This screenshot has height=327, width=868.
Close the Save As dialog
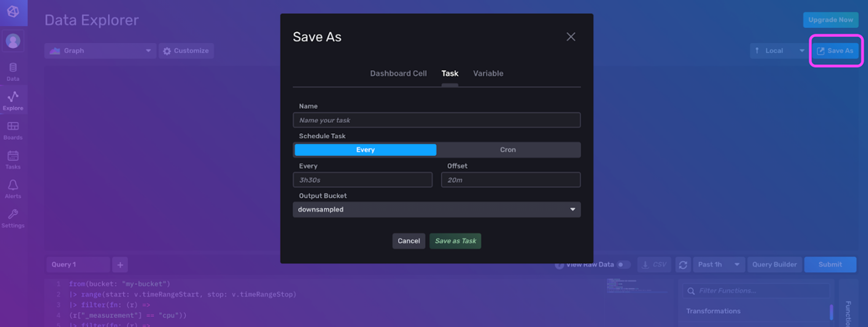coord(570,37)
